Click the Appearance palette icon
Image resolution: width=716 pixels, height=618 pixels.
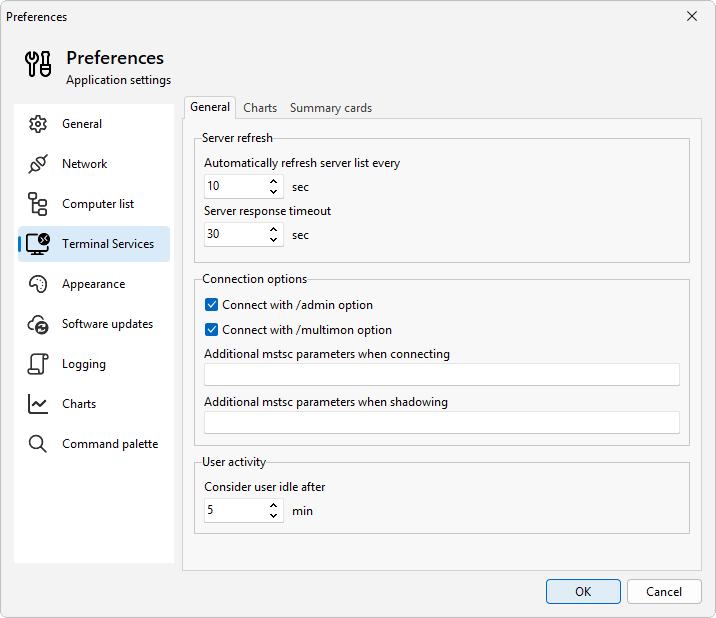[x=38, y=284]
